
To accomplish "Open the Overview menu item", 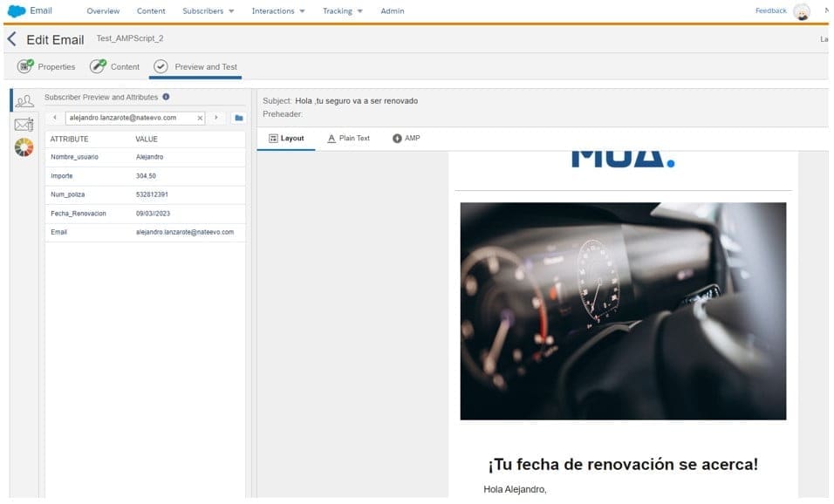I will pyautogui.click(x=103, y=11).
